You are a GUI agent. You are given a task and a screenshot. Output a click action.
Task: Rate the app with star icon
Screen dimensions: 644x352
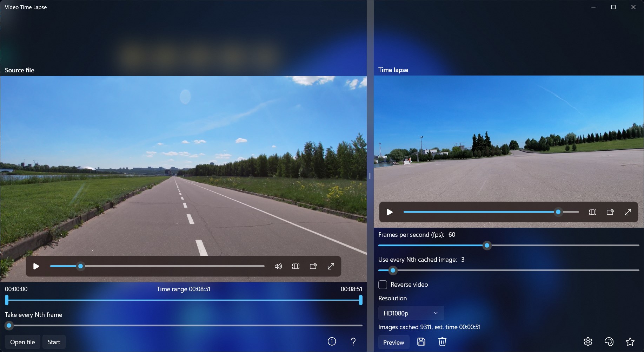(630, 342)
